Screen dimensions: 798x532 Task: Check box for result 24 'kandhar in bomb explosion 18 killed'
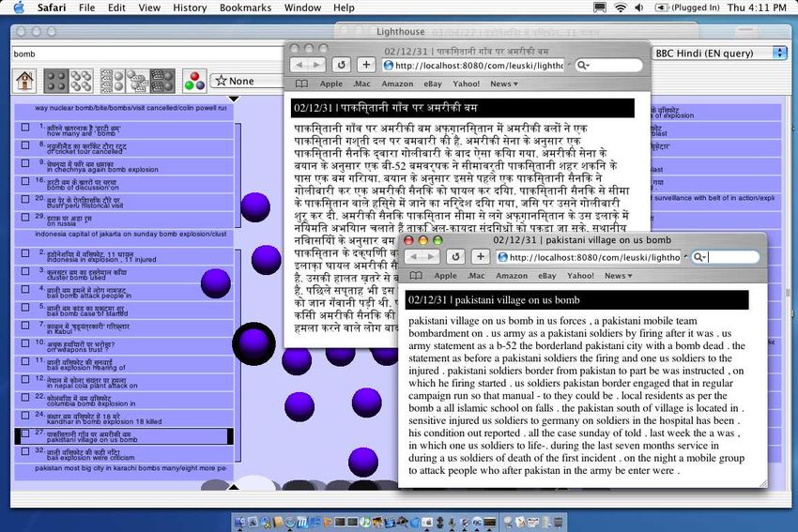click(x=25, y=415)
